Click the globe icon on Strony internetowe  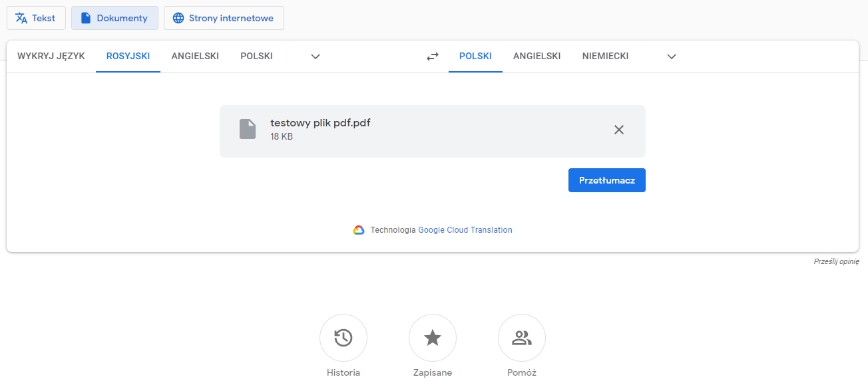178,18
